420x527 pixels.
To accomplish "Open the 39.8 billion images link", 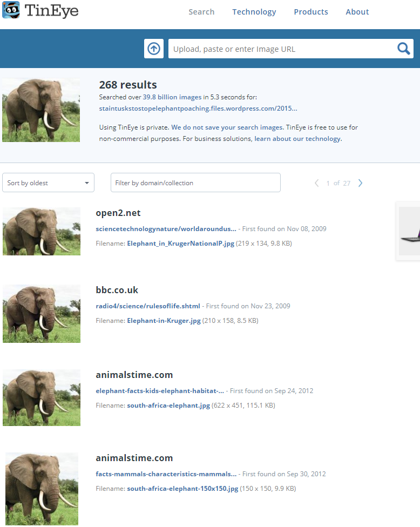I will pyautogui.click(x=172, y=97).
